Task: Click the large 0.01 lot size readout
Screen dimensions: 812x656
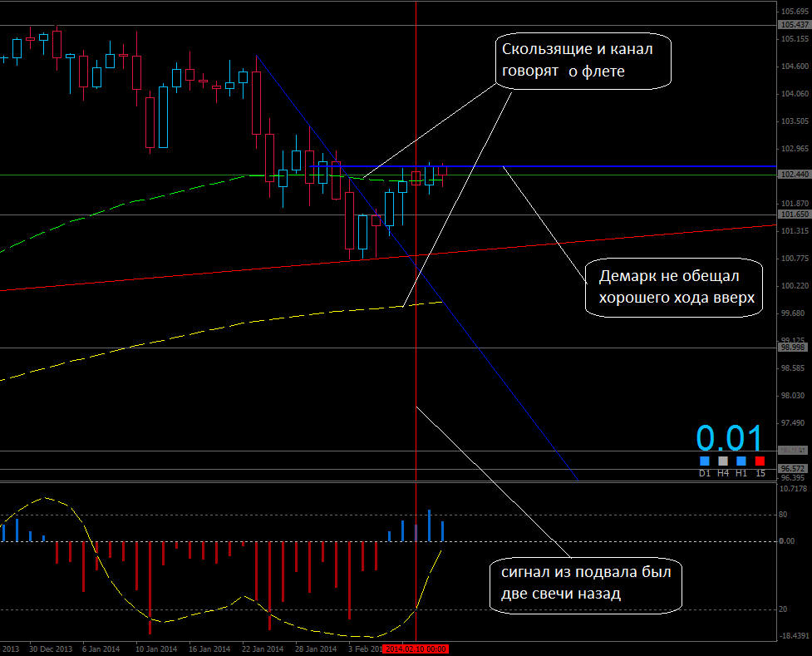Action: tap(729, 438)
